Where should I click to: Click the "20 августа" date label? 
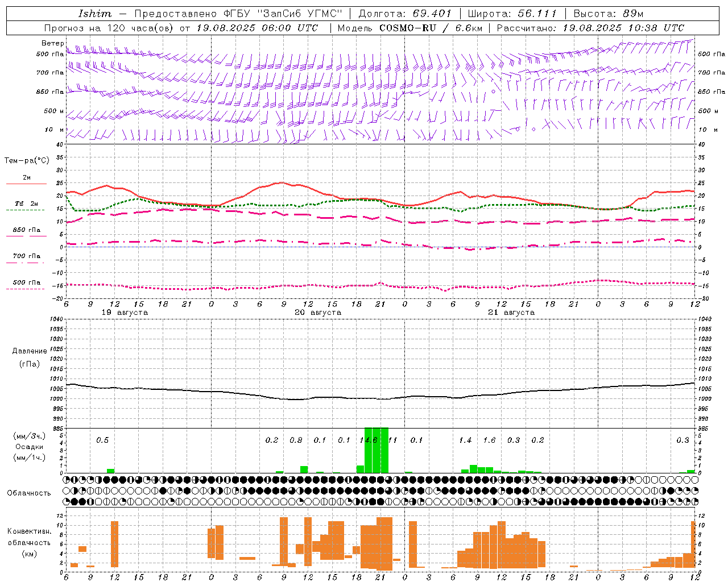(x=318, y=313)
